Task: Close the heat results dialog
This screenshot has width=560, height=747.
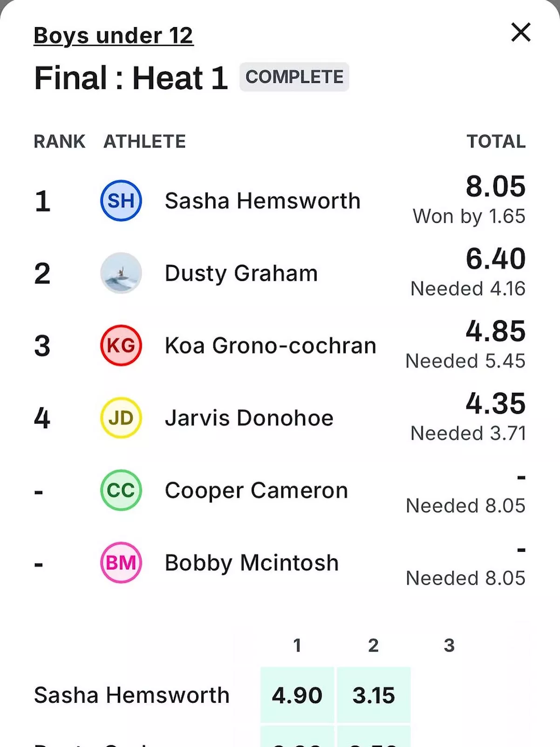Action: 521,33
